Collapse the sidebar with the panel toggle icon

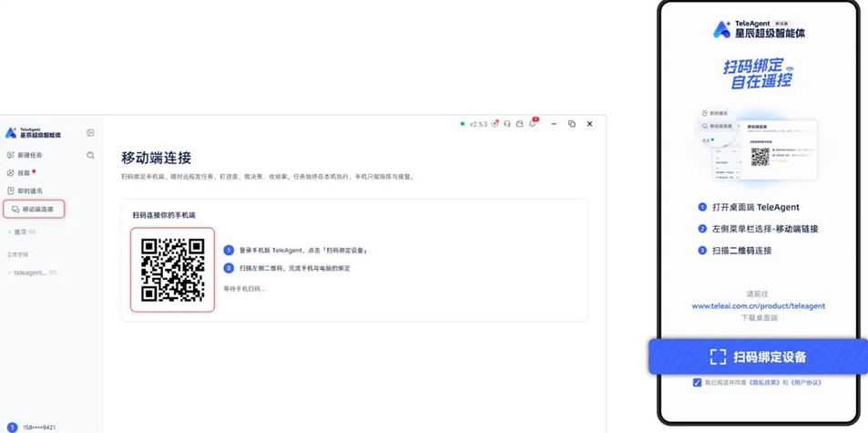click(91, 133)
